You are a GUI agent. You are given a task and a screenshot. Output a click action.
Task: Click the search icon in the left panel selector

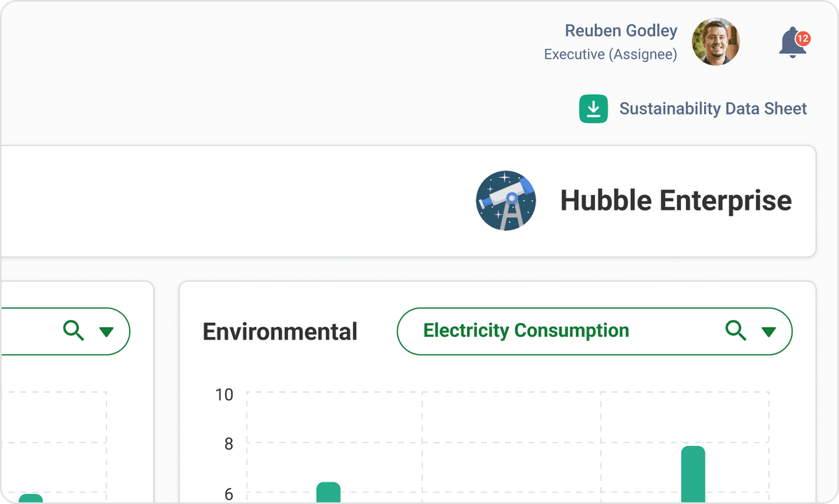click(x=73, y=331)
